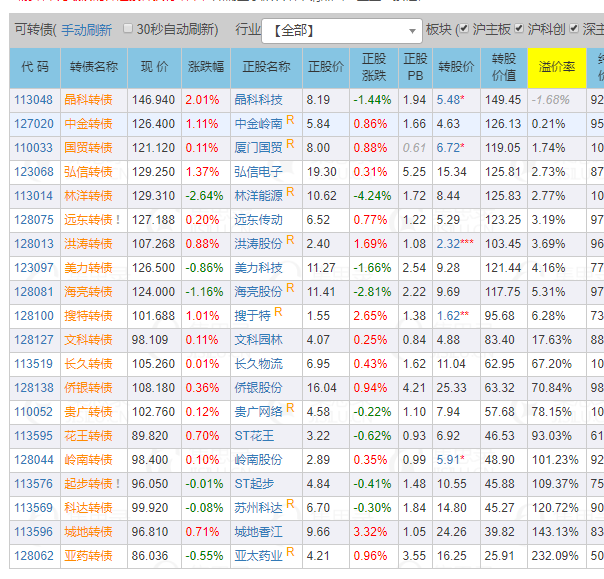Open the 文科园林 stock link

258,340
